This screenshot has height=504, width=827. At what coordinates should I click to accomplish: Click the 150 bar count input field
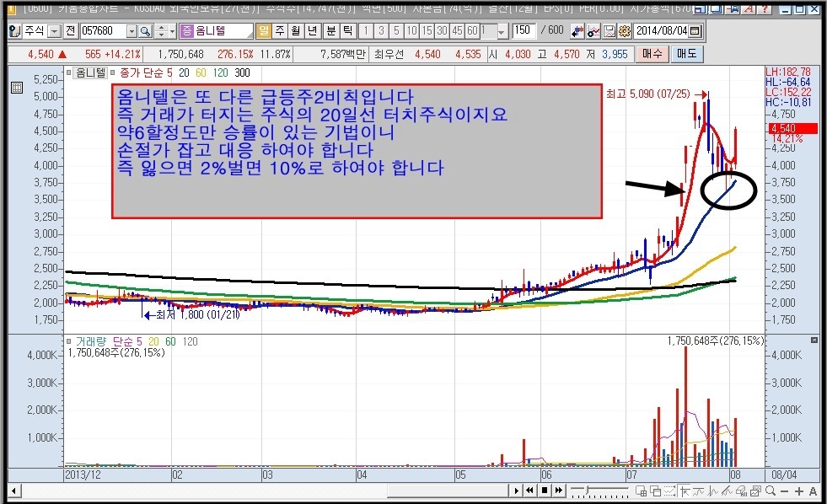(x=523, y=30)
